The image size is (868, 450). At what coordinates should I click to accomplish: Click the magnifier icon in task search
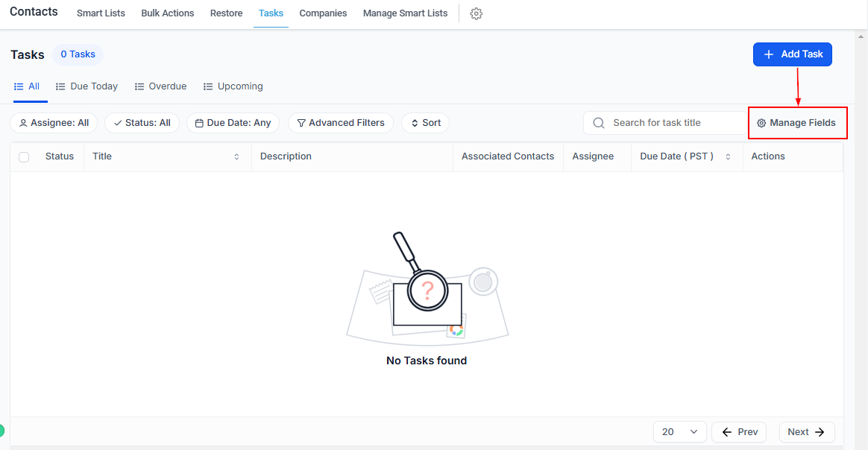[598, 123]
